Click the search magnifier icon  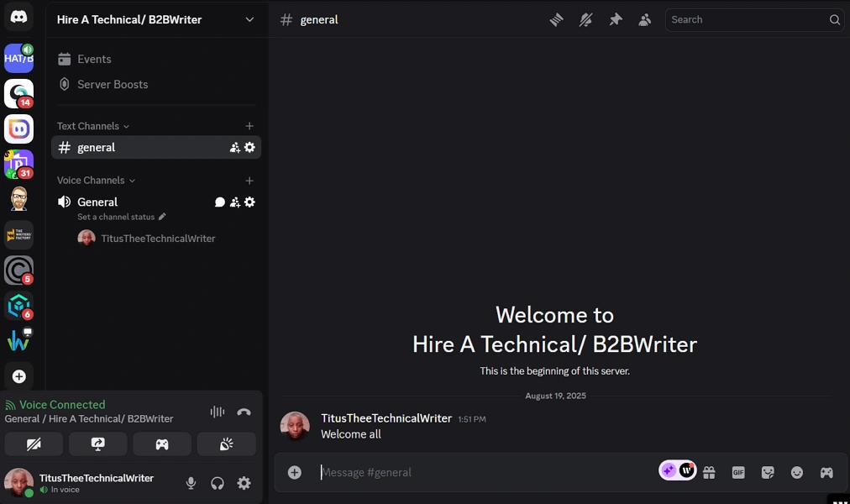coord(834,20)
